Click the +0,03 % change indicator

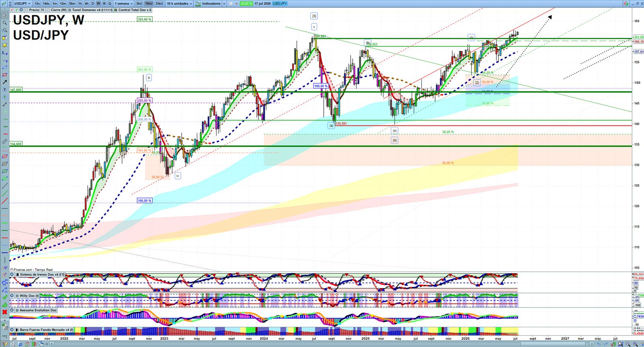[x=246, y=3]
